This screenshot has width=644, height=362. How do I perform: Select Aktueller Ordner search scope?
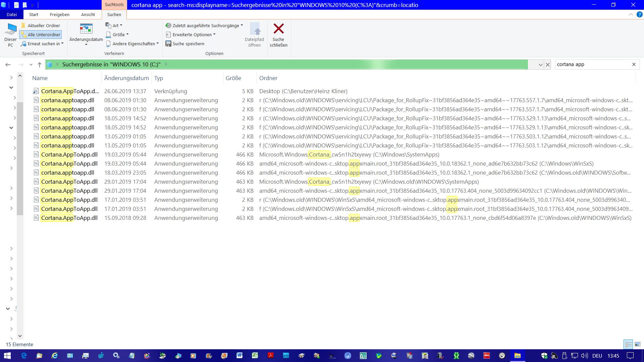(41, 25)
